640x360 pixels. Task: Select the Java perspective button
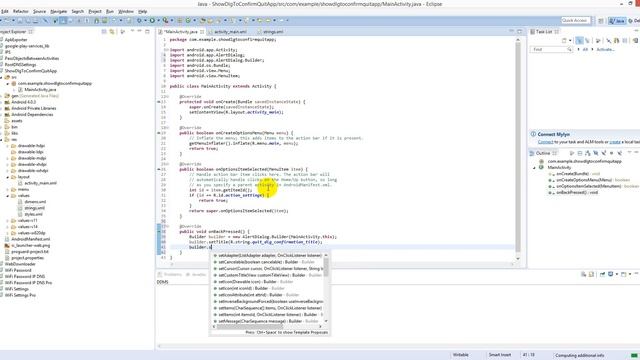pyautogui.click(x=617, y=20)
